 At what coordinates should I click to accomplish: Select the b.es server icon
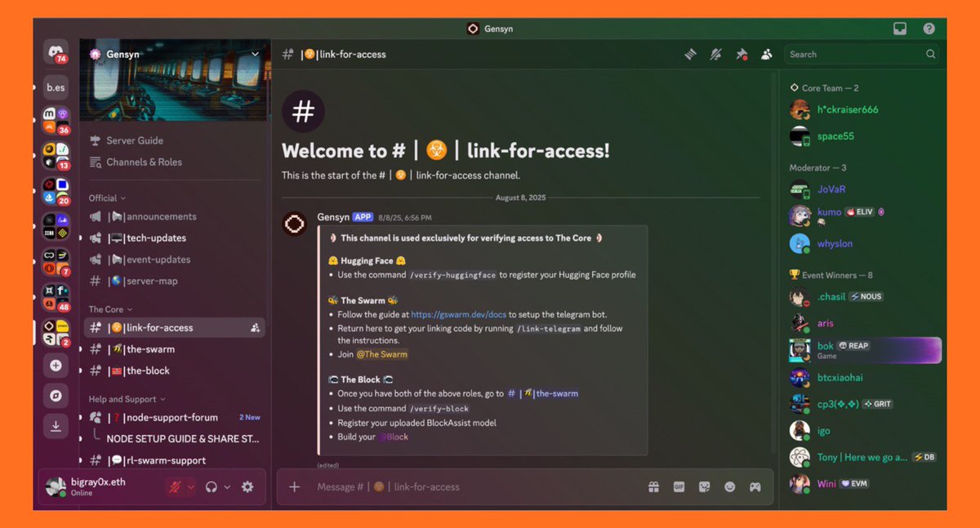coord(56,87)
